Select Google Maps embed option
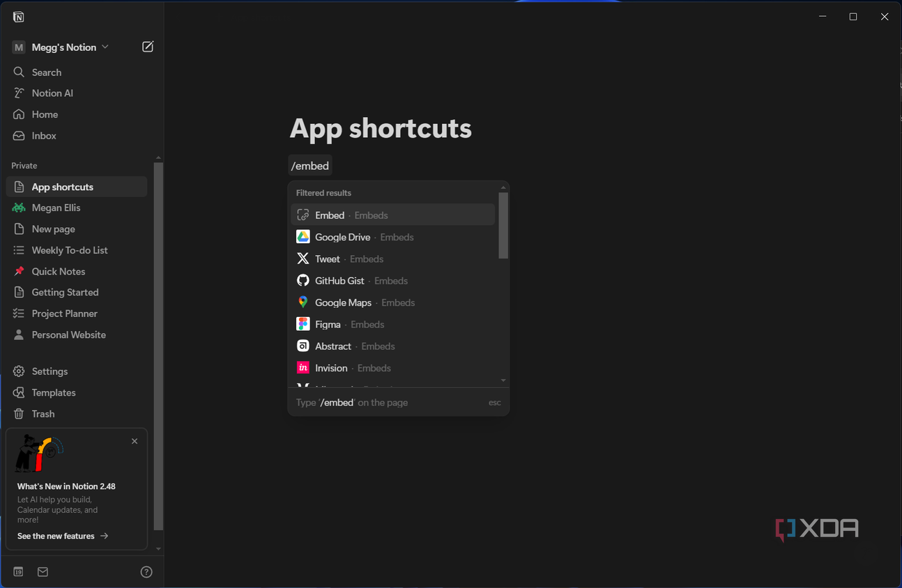902x588 pixels. coord(392,302)
